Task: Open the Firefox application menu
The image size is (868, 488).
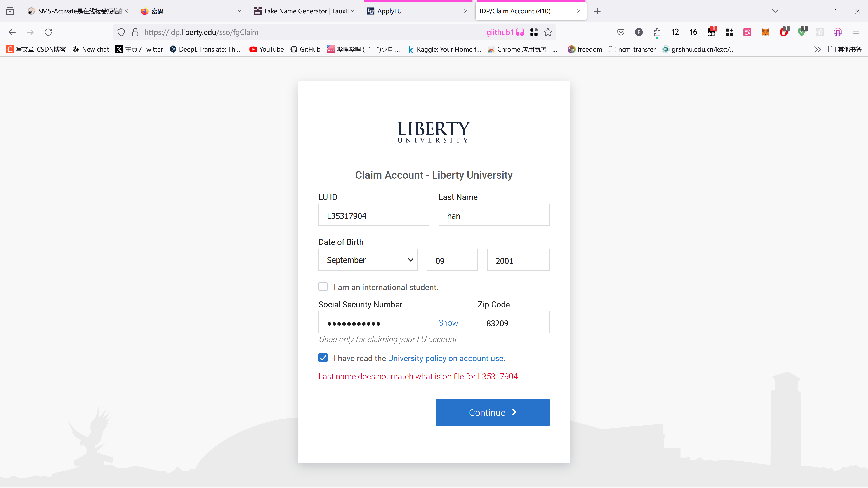Action: point(856,32)
